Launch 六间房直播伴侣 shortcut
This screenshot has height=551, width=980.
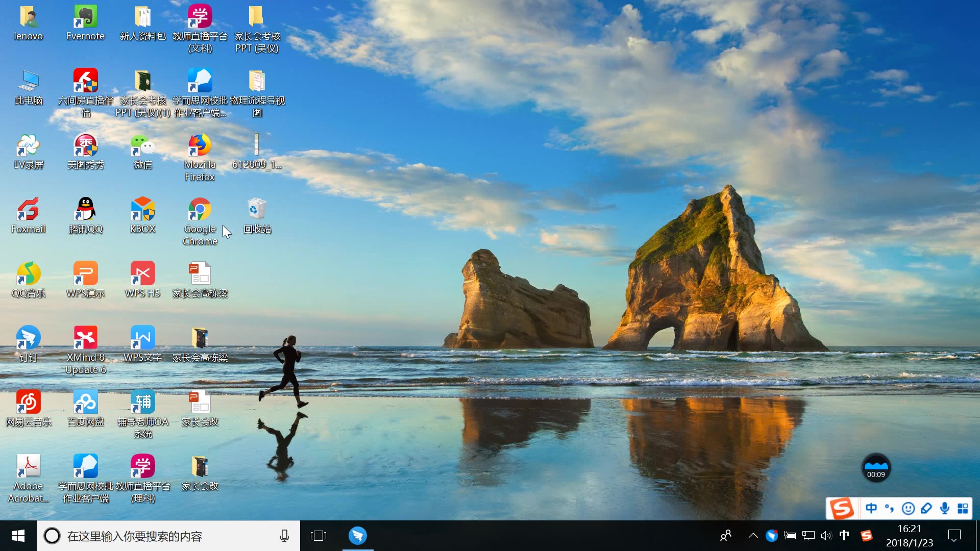pyautogui.click(x=86, y=93)
